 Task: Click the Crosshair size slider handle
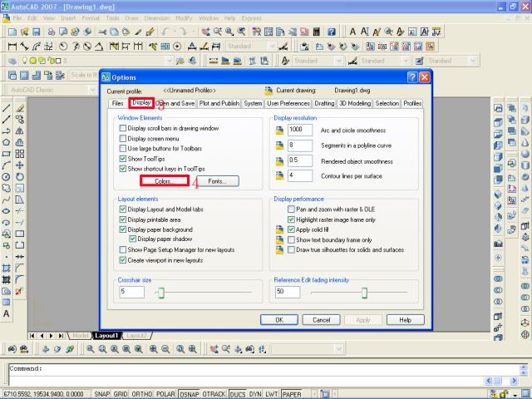click(160, 293)
